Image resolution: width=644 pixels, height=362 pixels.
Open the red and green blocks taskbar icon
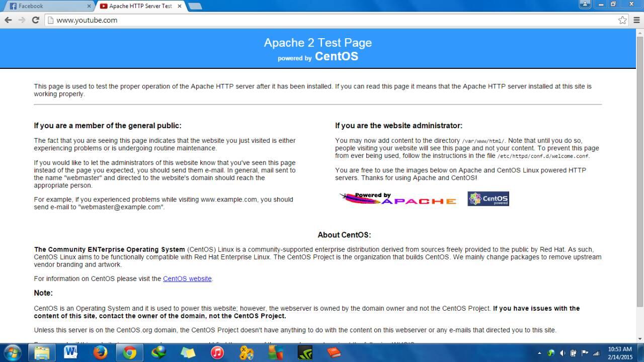(276, 352)
